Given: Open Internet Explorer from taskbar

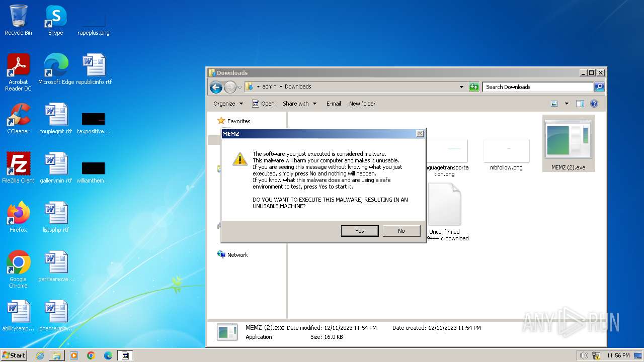Looking at the screenshot, I should point(40,355).
